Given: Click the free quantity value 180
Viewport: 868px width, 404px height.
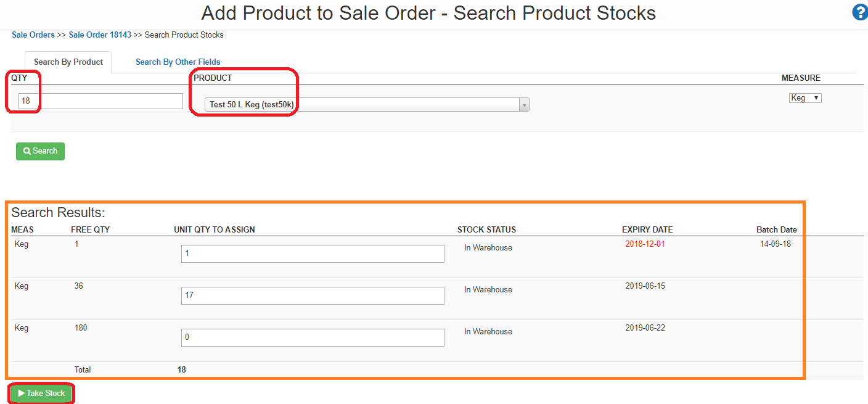Looking at the screenshot, I should (x=80, y=328).
